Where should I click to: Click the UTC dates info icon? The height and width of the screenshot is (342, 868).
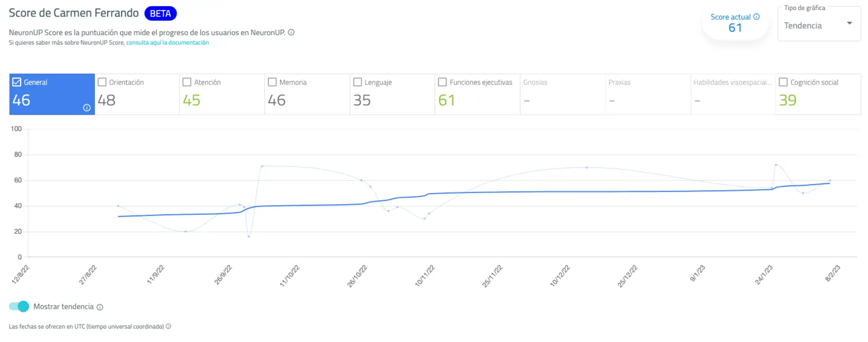click(169, 326)
